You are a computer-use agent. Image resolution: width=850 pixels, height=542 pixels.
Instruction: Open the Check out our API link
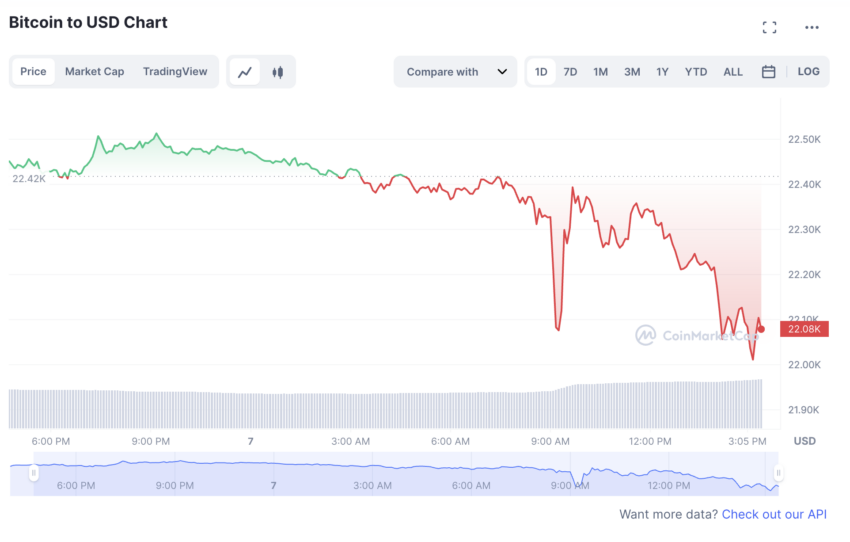tap(774, 514)
